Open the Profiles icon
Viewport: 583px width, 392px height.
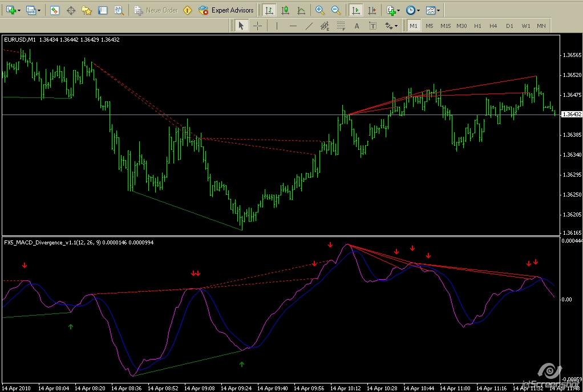point(30,10)
